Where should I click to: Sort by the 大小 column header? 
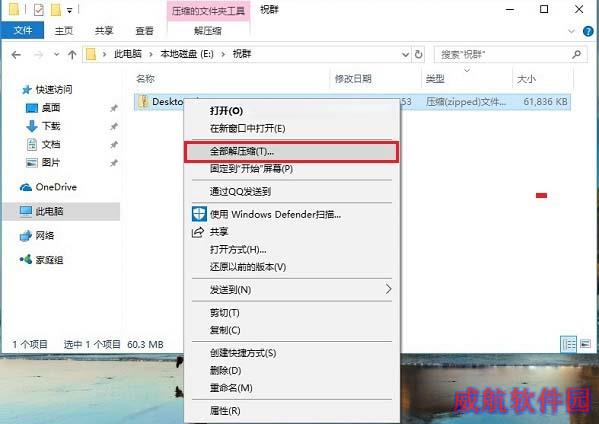pos(526,79)
